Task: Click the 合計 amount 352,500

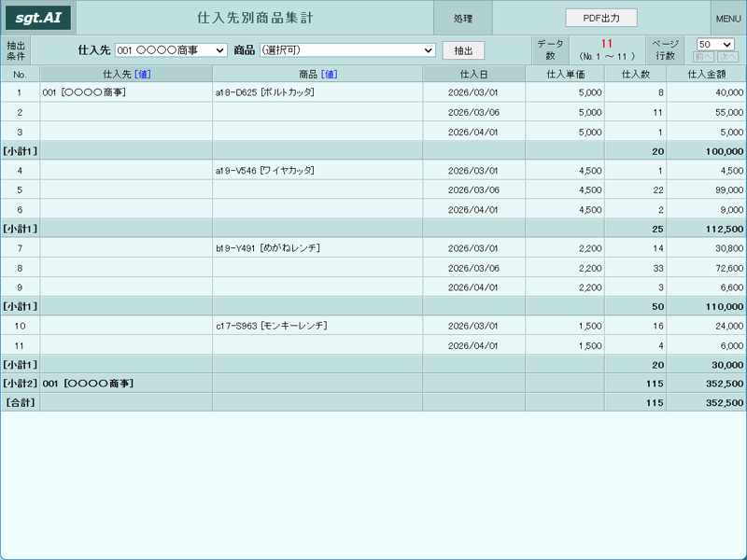Action: pos(725,402)
